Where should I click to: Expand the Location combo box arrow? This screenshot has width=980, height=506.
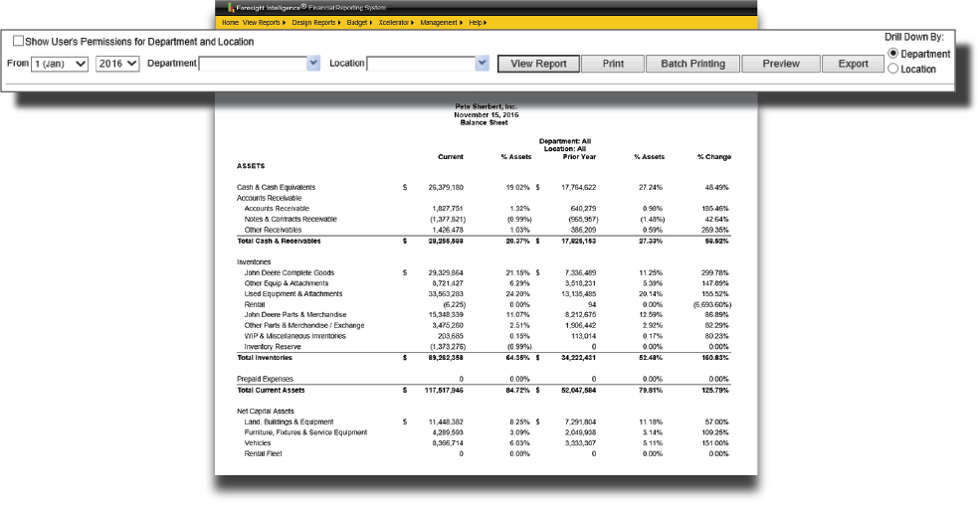click(x=482, y=63)
